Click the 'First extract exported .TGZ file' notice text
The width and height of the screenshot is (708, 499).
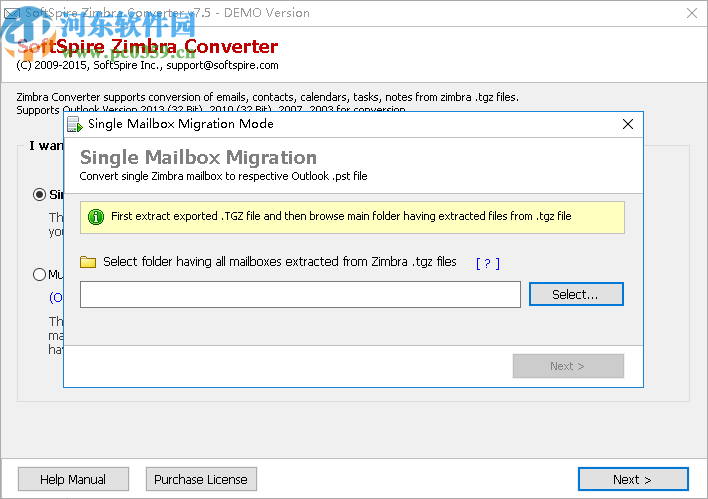coord(341,216)
